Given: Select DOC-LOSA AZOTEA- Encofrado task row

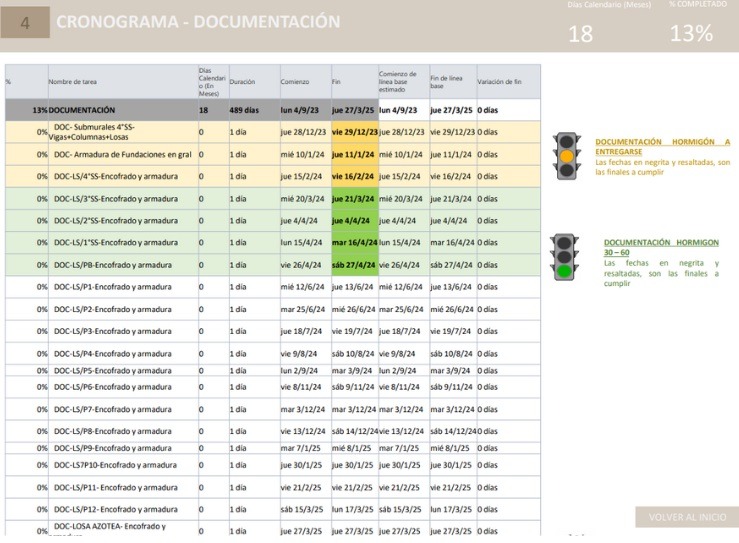Looking at the screenshot, I should (273, 528).
